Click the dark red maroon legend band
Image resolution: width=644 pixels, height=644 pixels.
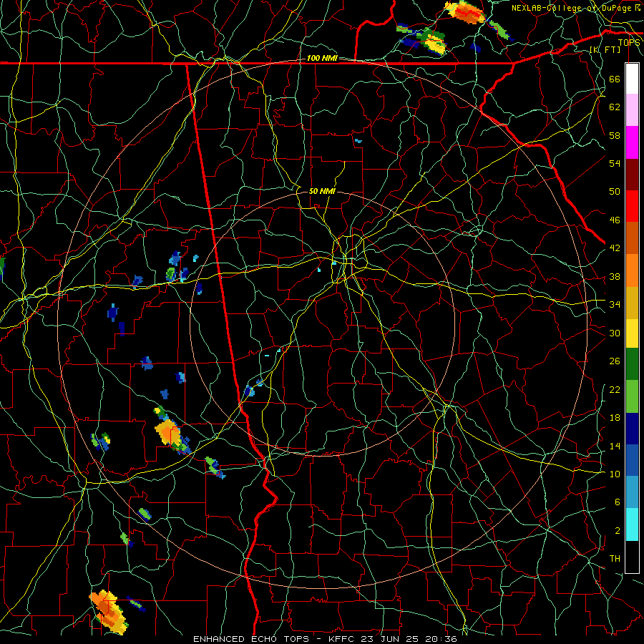pos(632,174)
